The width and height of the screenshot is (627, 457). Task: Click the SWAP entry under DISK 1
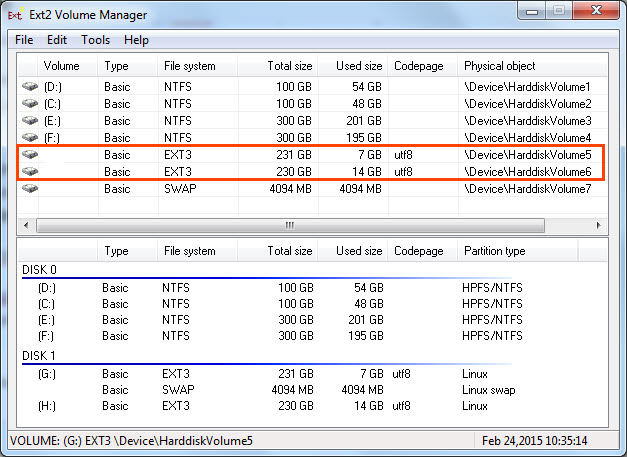coord(178,389)
